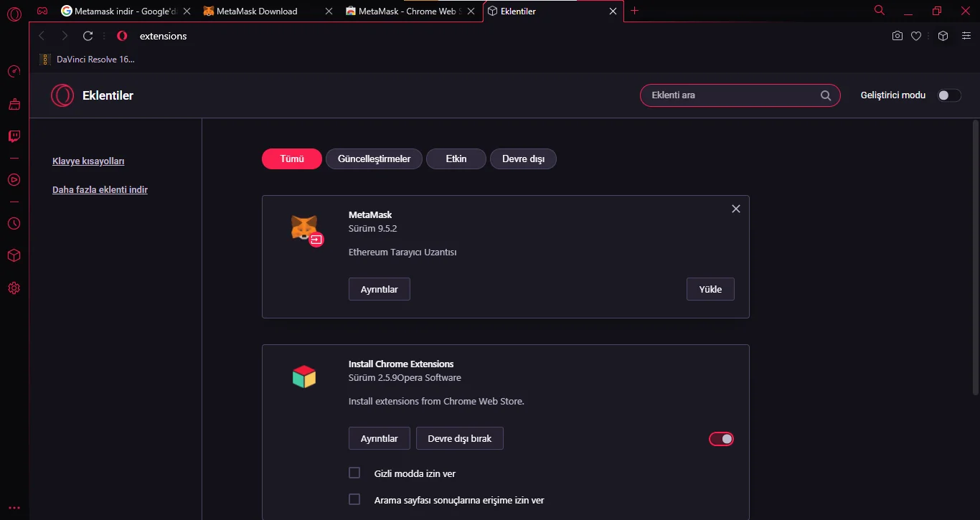This screenshot has height=520, width=980.
Task: Open the GX Corner gamepad icon
Action: (43, 11)
